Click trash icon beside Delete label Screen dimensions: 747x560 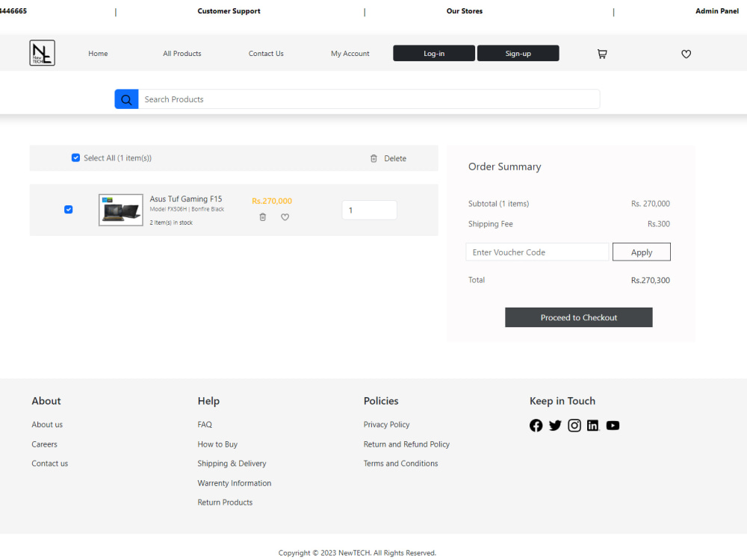[x=373, y=158]
